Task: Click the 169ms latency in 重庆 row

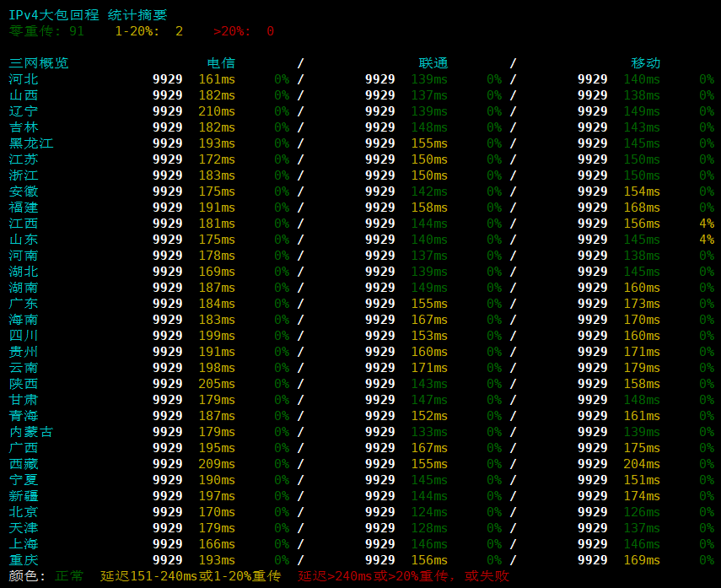Action: click(x=642, y=560)
